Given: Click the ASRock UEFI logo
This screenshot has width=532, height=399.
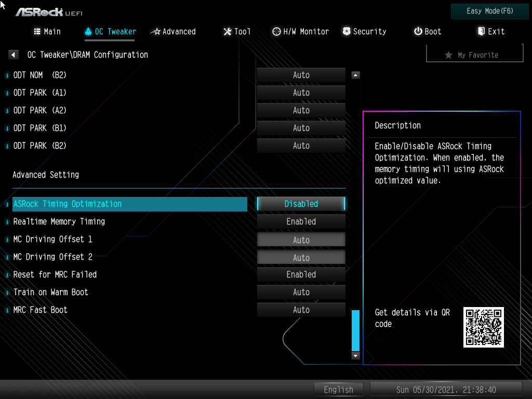Looking at the screenshot, I should click(49, 12).
